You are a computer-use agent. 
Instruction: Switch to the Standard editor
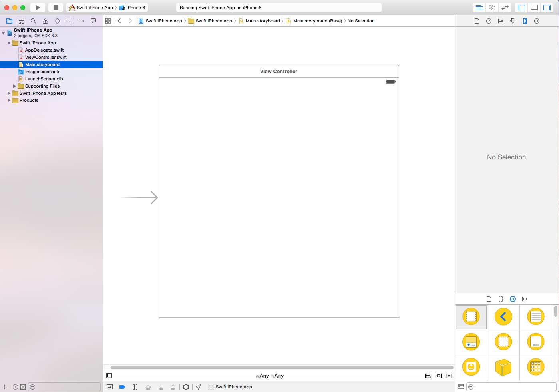coord(479,8)
